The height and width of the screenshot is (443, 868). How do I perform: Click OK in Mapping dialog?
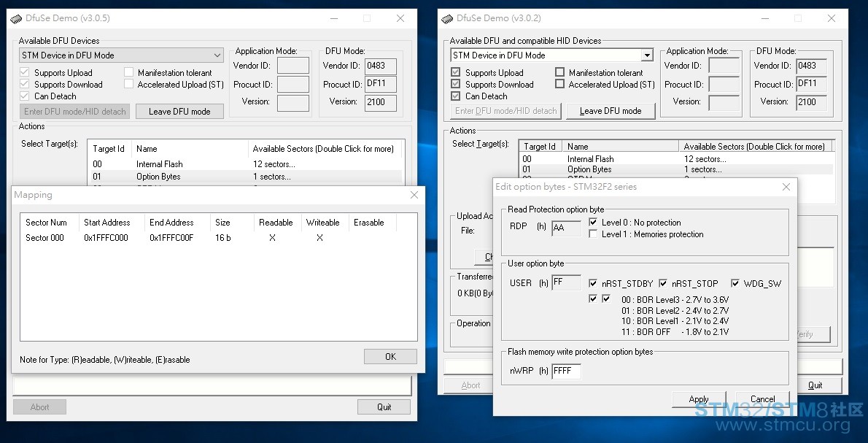[390, 357]
